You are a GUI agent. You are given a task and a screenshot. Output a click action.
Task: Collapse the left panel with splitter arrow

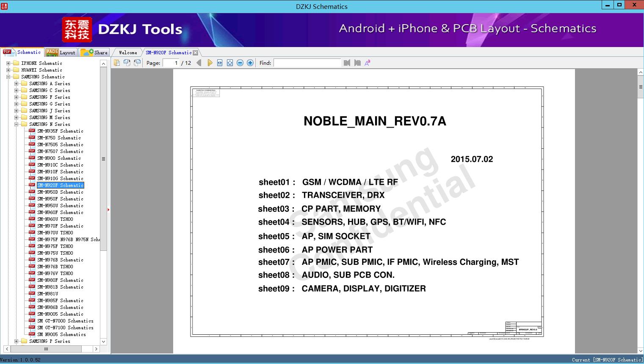point(108,209)
